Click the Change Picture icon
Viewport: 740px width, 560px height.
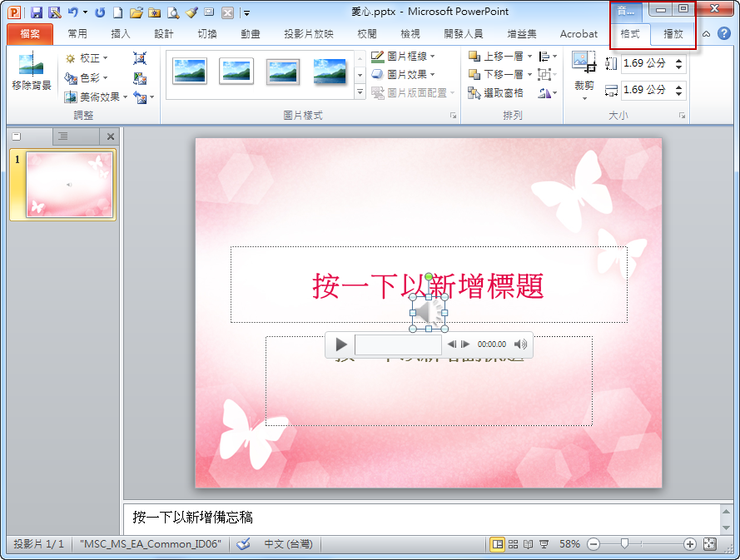point(140,78)
